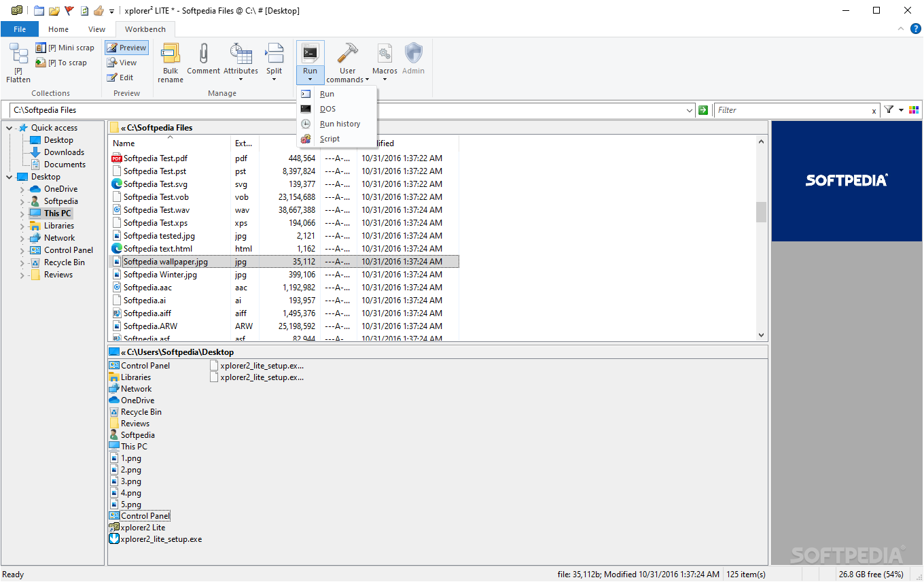Toggle the Preview pane button

126,48
